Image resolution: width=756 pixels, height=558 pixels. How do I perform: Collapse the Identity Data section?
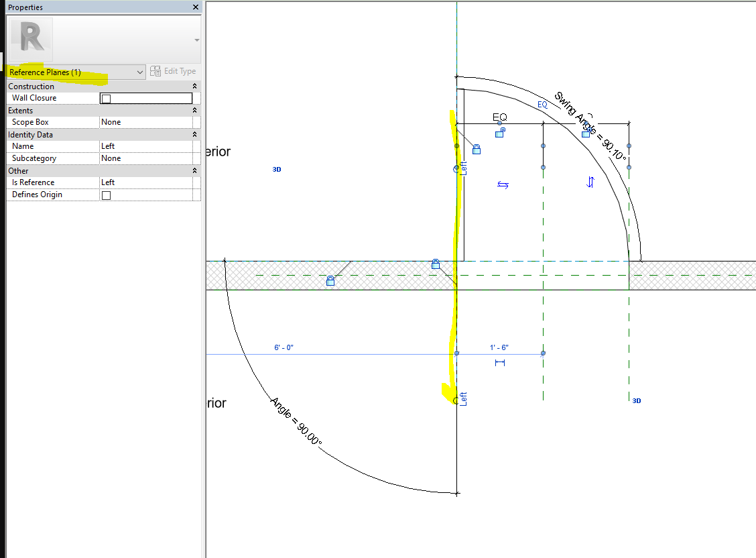point(194,135)
